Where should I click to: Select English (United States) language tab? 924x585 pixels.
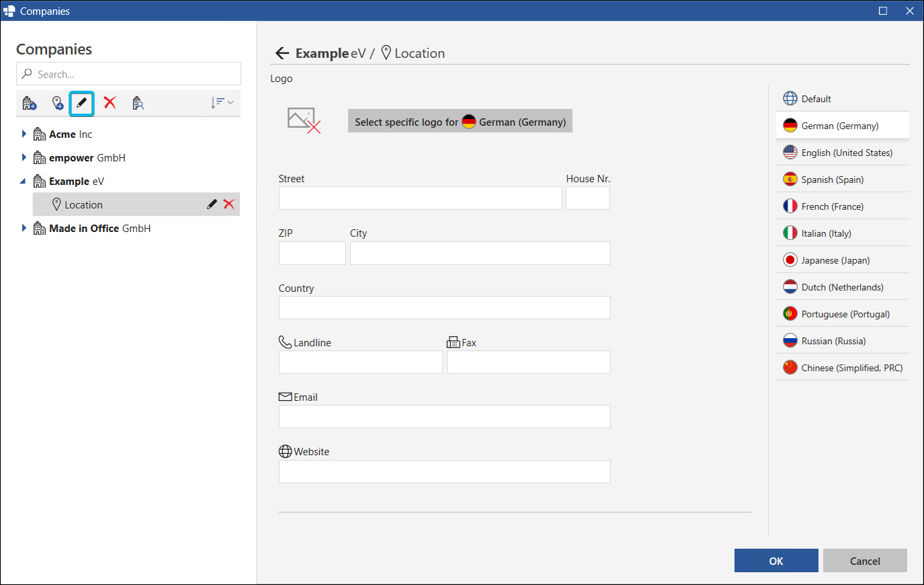pyautogui.click(x=843, y=152)
